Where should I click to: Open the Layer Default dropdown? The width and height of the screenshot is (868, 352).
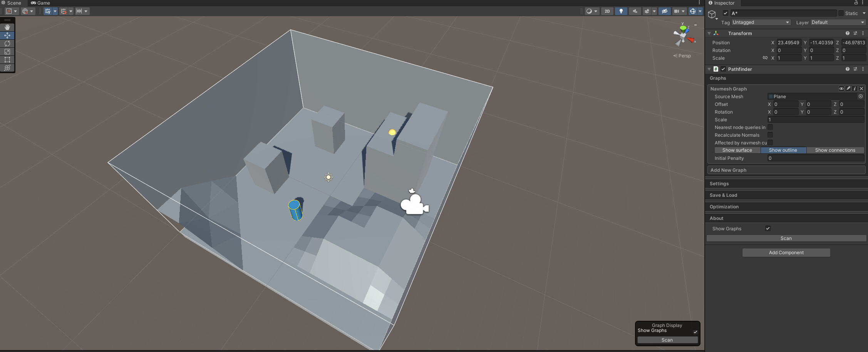[838, 22]
